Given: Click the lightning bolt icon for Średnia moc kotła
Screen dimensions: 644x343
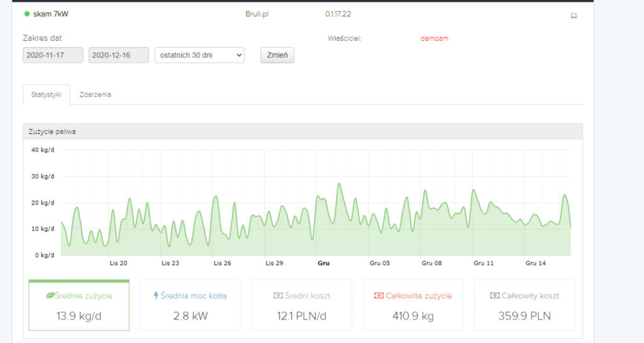Looking at the screenshot, I should [156, 296].
